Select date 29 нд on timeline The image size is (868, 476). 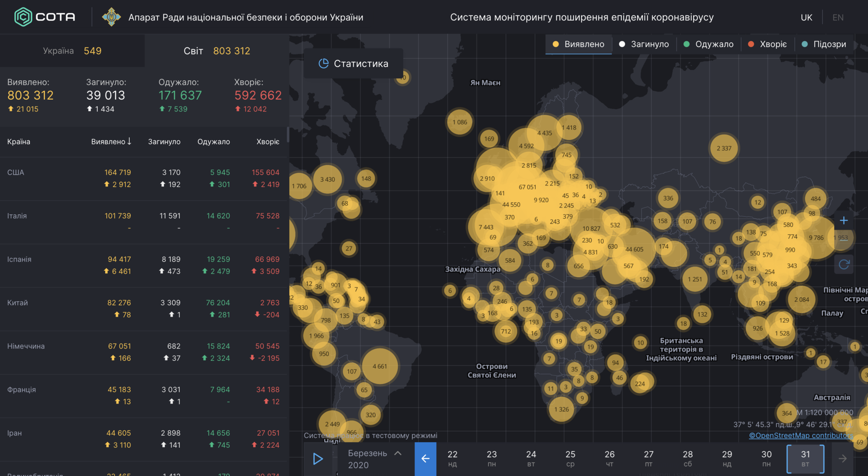pyautogui.click(x=727, y=459)
